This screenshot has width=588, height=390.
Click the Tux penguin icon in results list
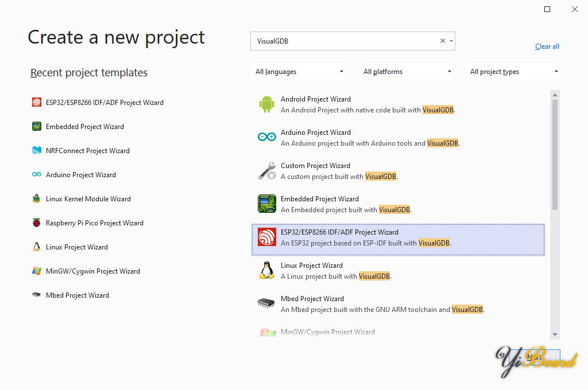click(266, 271)
